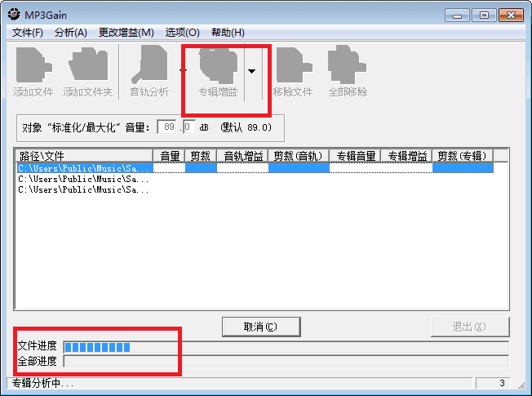
Task: Click the 专辑音量 column header
Action: (355, 156)
